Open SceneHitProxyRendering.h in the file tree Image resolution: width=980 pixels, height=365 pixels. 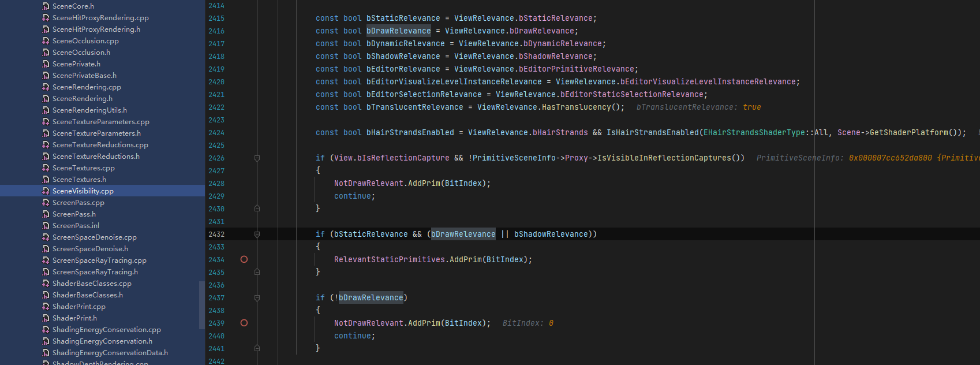coord(96,29)
